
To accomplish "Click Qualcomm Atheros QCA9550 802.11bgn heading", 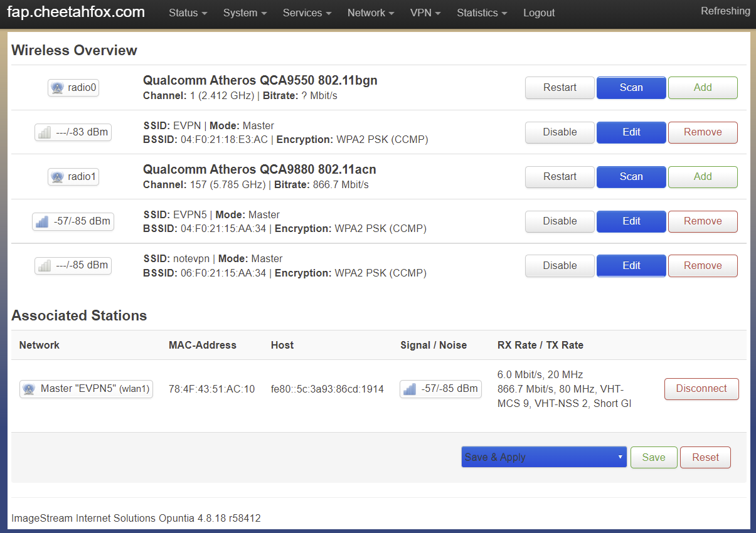I will pos(260,80).
